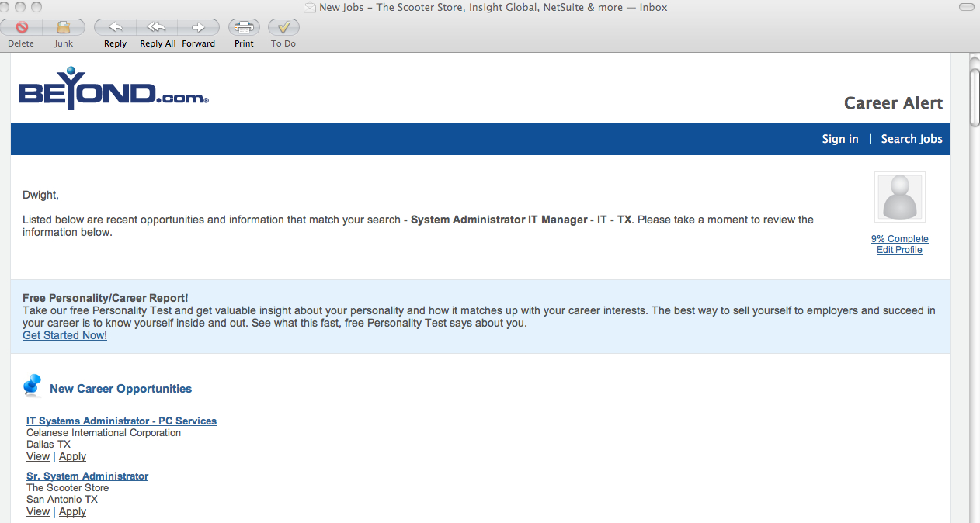Click the Beyond.com logo
Viewport: 980px width, 523px height.
click(x=113, y=90)
